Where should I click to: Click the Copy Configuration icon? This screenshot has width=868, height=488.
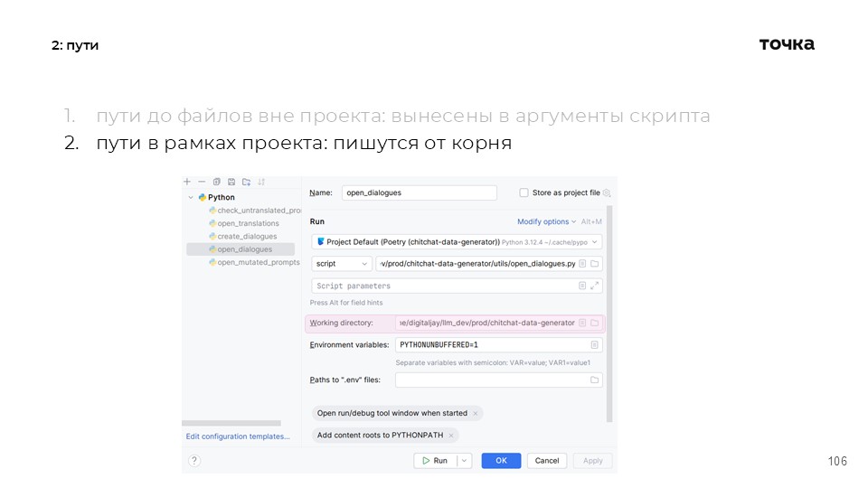pyautogui.click(x=217, y=182)
